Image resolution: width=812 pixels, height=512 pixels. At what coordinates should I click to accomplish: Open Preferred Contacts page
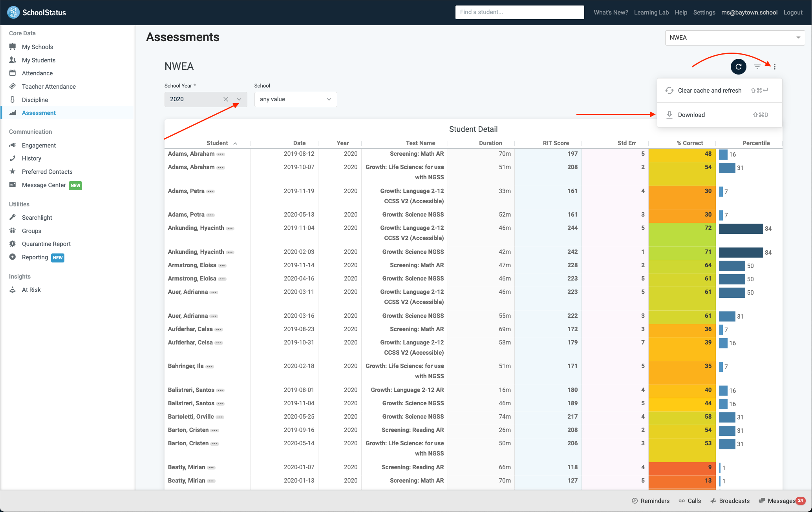[47, 171]
